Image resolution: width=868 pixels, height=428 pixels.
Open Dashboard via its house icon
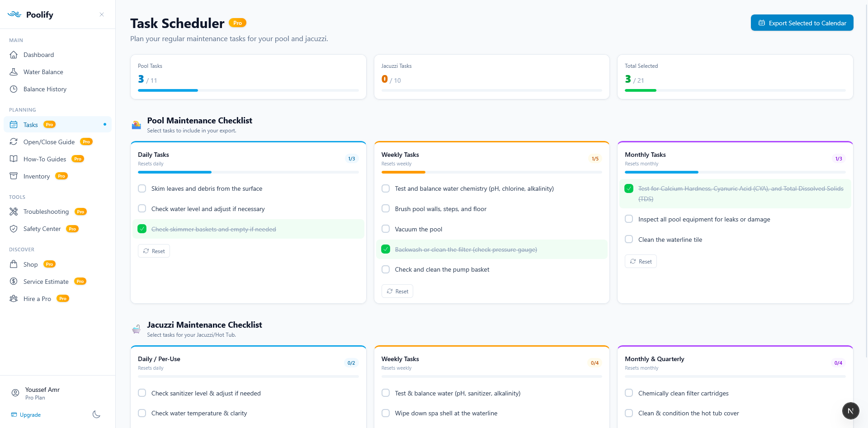(x=14, y=55)
